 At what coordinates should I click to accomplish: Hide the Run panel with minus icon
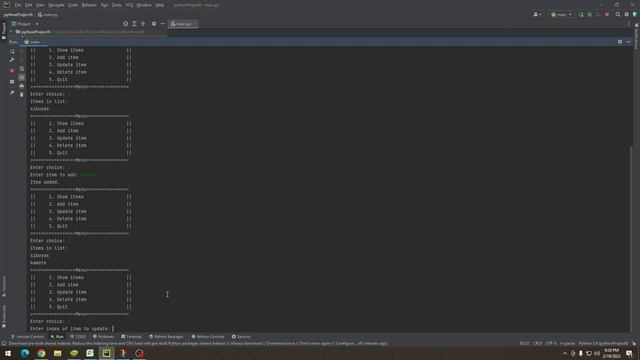pos(628,42)
